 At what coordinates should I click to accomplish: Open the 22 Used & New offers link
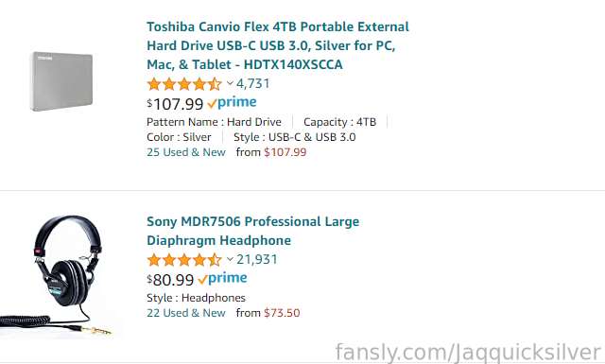[186, 313]
